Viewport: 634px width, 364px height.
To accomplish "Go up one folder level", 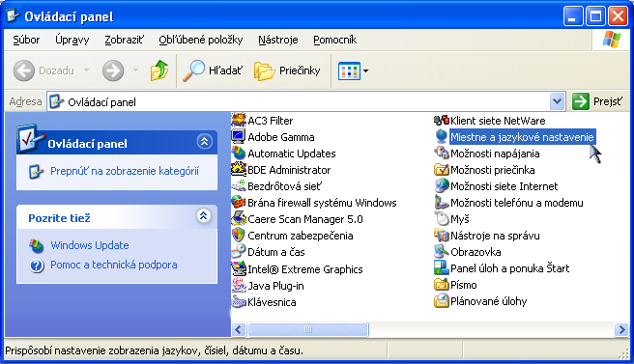I will click(x=159, y=70).
